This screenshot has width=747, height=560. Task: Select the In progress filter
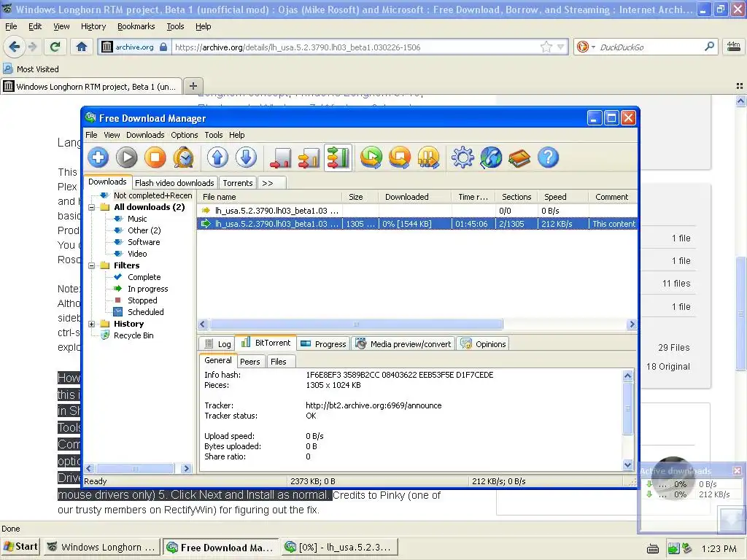coord(147,289)
